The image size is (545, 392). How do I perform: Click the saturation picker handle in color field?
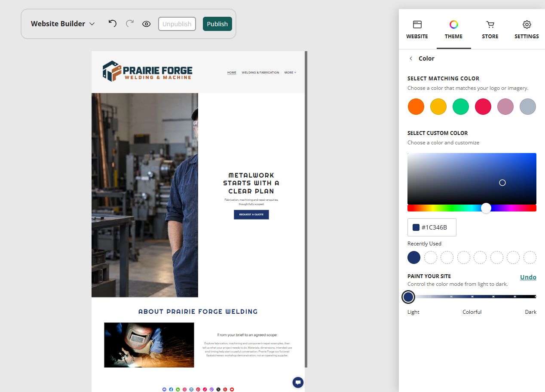(502, 183)
